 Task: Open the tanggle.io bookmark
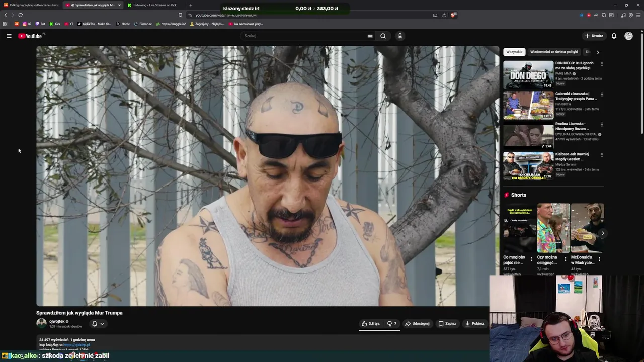coord(171,24)
